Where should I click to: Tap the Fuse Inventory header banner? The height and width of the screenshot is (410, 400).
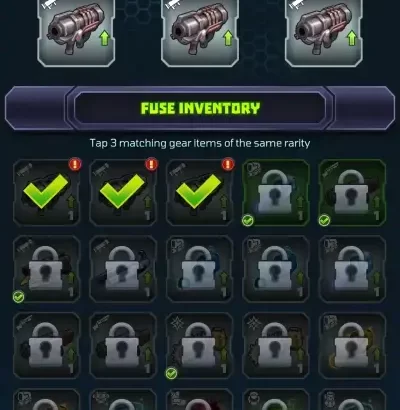point(200,108)
